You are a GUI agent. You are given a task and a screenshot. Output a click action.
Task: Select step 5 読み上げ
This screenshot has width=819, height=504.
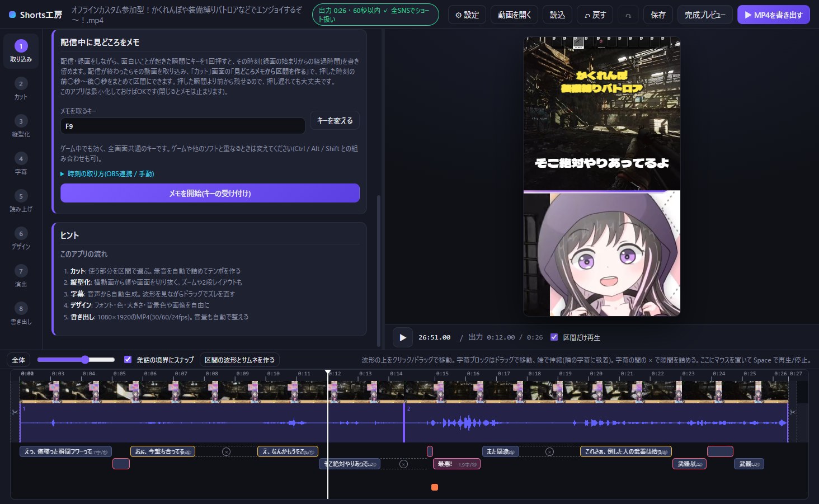pyautogui.click(x=21, y=201)
